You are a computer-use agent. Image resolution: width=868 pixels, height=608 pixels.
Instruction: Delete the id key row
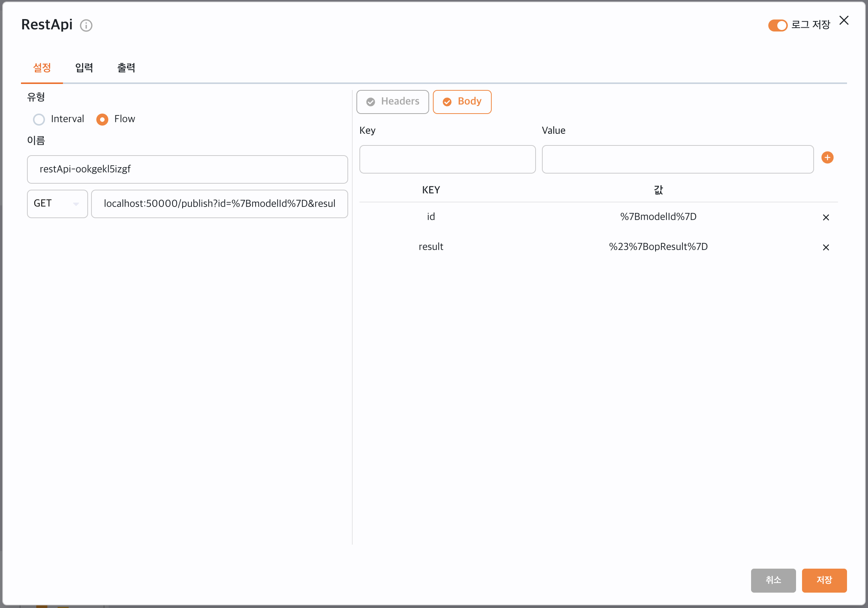click(x=826, y=217)
